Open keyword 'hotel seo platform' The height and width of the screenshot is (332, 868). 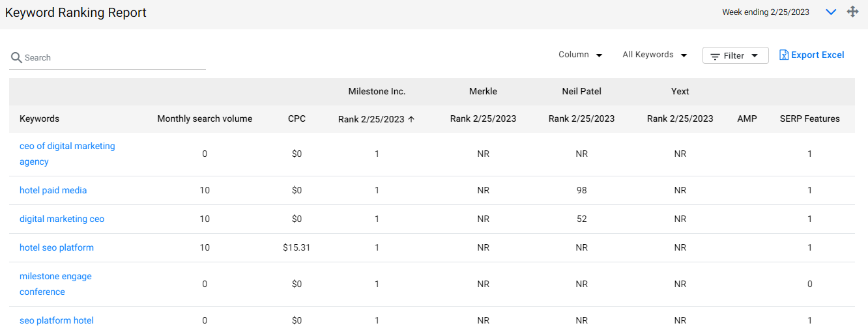coord(57,248)
